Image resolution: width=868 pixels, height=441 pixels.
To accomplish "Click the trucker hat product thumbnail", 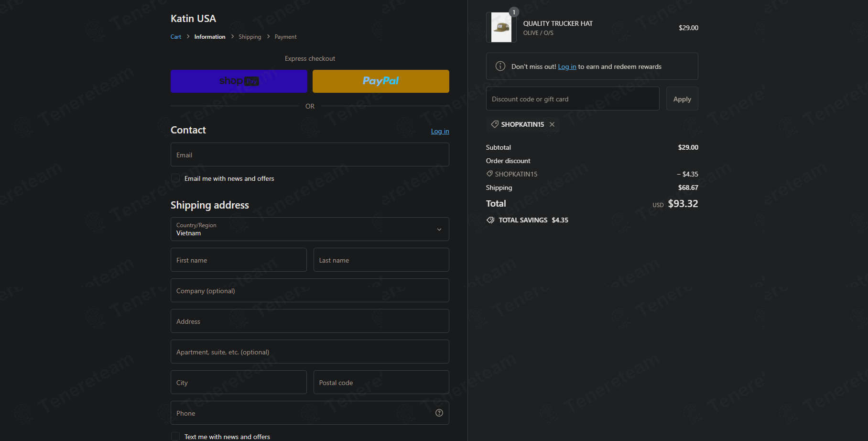I will point(501,27).
